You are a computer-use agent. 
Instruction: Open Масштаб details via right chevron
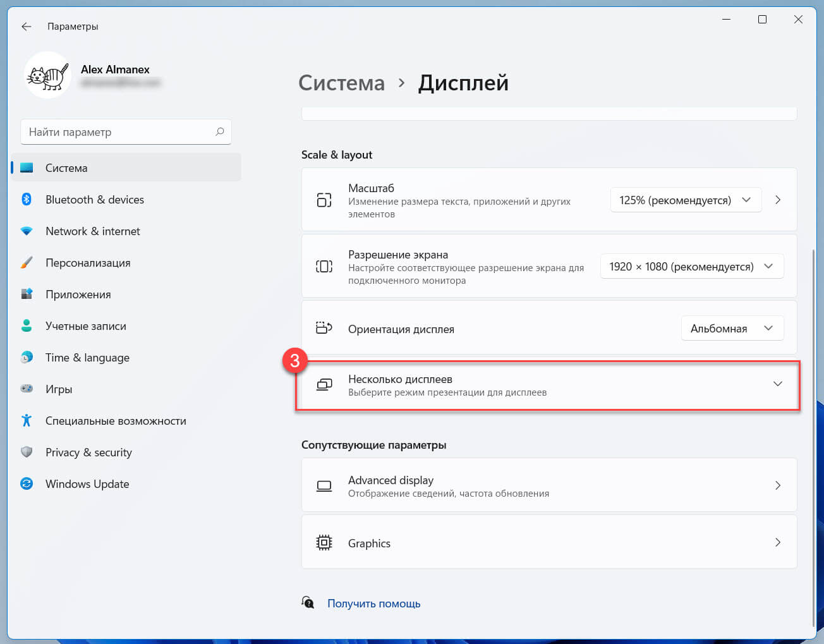click(x=778, y=200)
